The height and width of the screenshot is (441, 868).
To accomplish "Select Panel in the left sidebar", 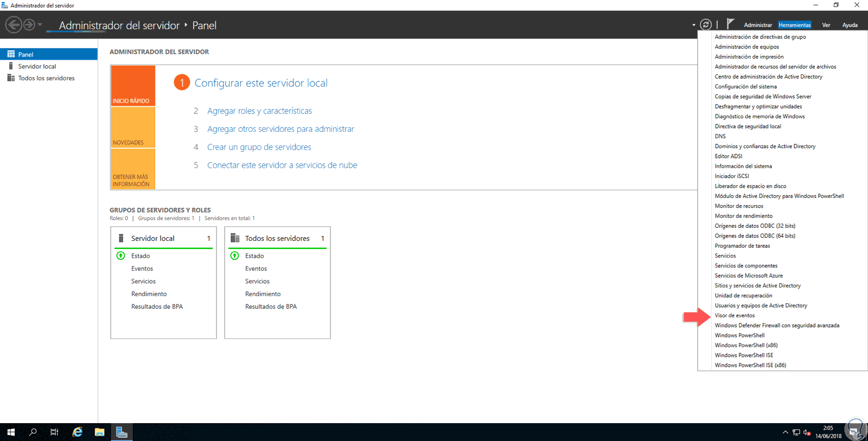I will coord(49,54).
